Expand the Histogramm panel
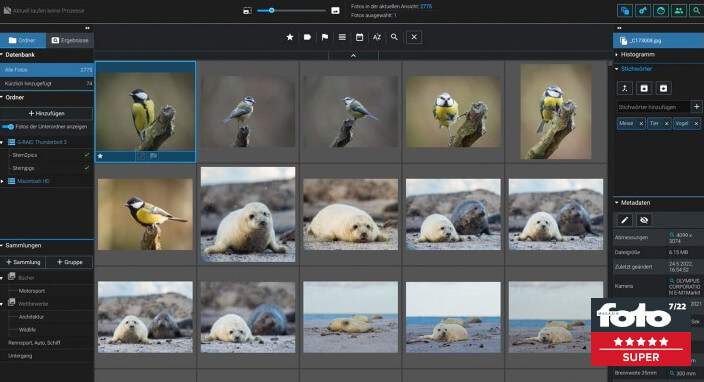704x382 pixels. click(x=617, y=54)
